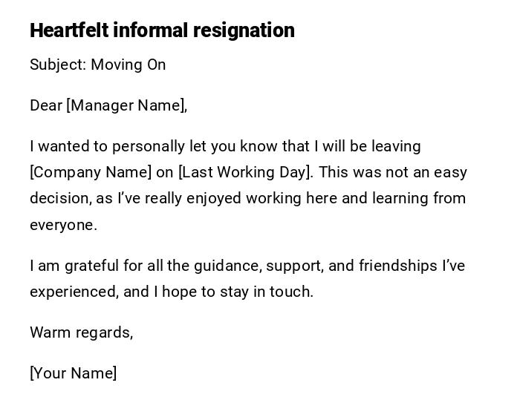
Task: Click the [Company Name] placeholder
Action: pyautogui.click(x=91, y=172)
